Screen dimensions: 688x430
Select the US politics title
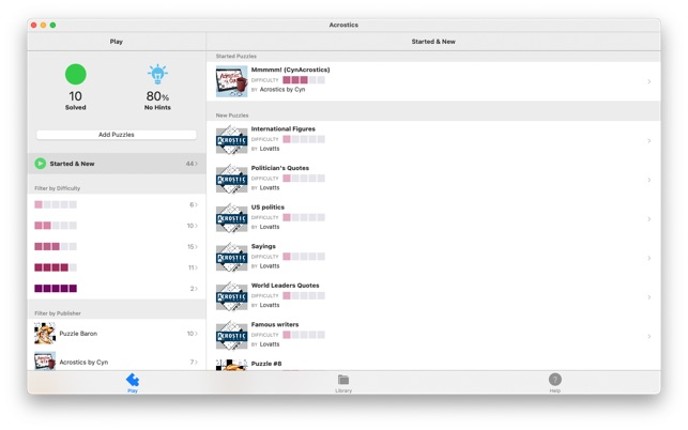click(268, 207)
